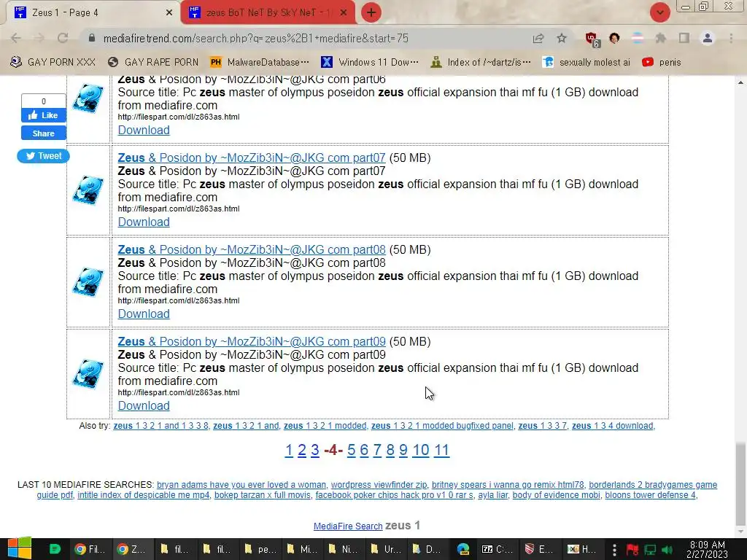Click Download under the part08 result
The width and height of the screenshot is (747, 560).
pos(144,314)
